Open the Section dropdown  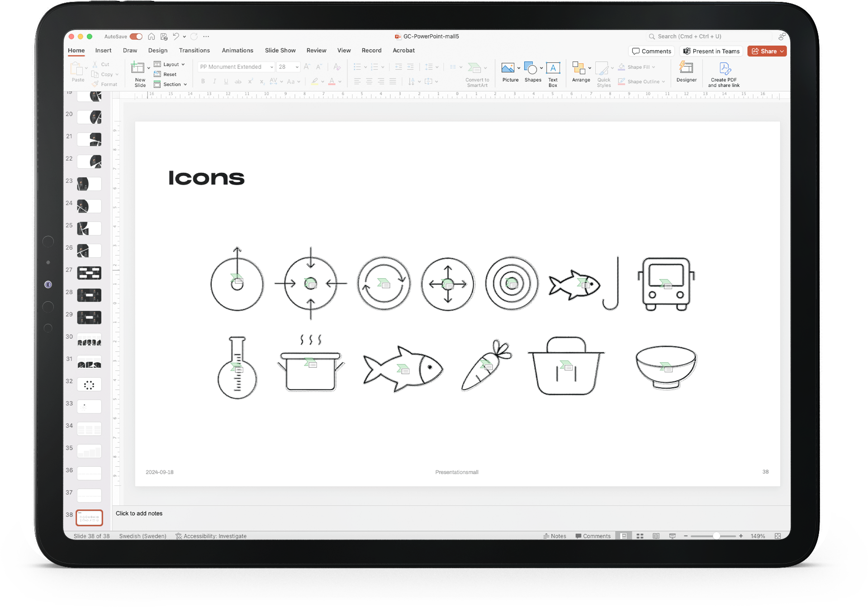click(x=171, y=84)
